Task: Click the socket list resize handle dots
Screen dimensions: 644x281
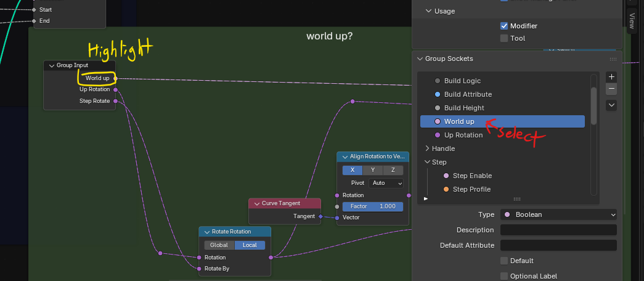Action: [x=517, y=199]
